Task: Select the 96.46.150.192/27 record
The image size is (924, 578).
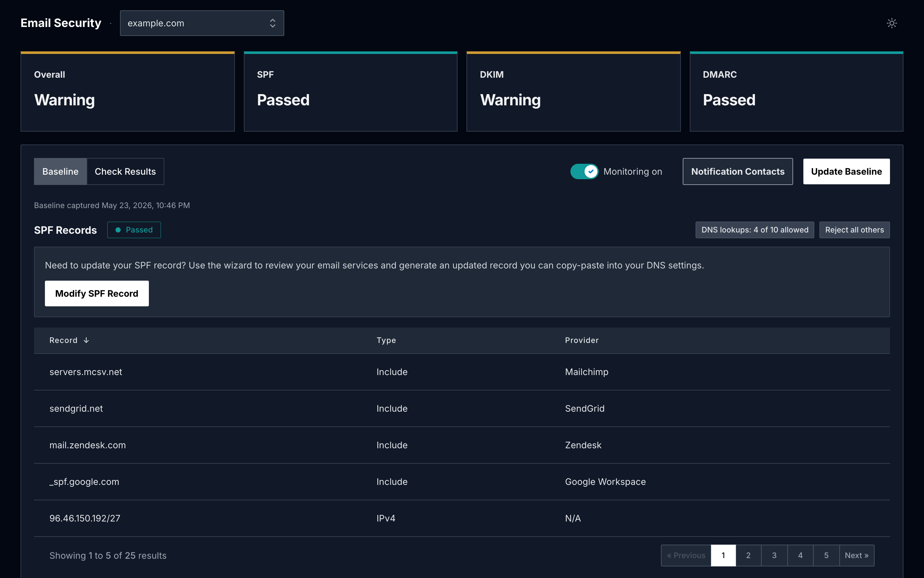Action: [x=85, y=518]
